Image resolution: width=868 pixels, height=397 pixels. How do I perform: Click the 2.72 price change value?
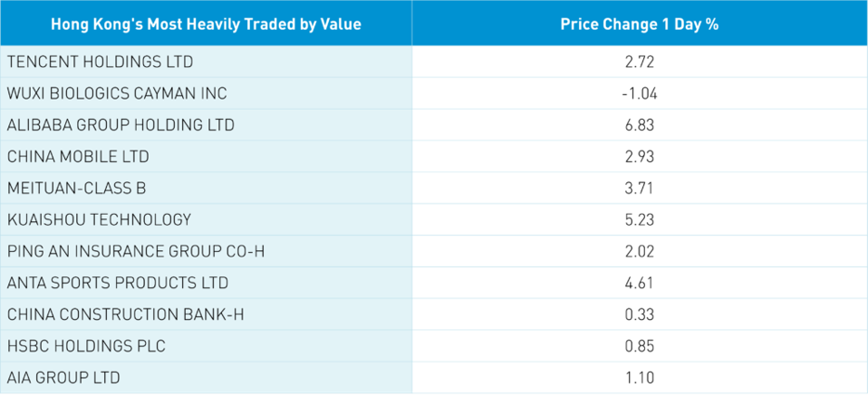pyautogui.click(x=639, y=63)
